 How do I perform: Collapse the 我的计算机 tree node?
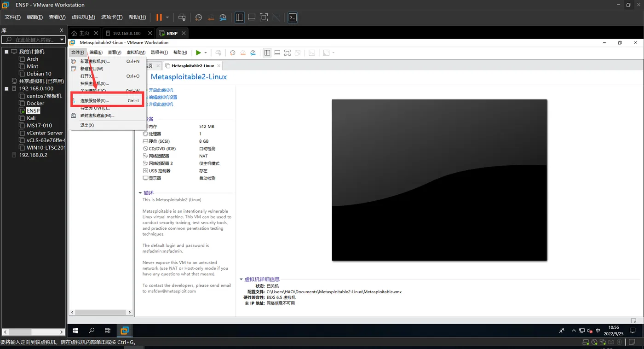tap(6, 52)
